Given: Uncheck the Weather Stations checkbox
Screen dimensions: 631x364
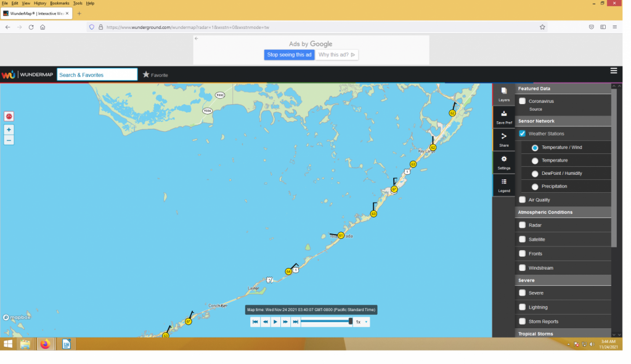Looking at the screenshot, I should tap(523, 134).
